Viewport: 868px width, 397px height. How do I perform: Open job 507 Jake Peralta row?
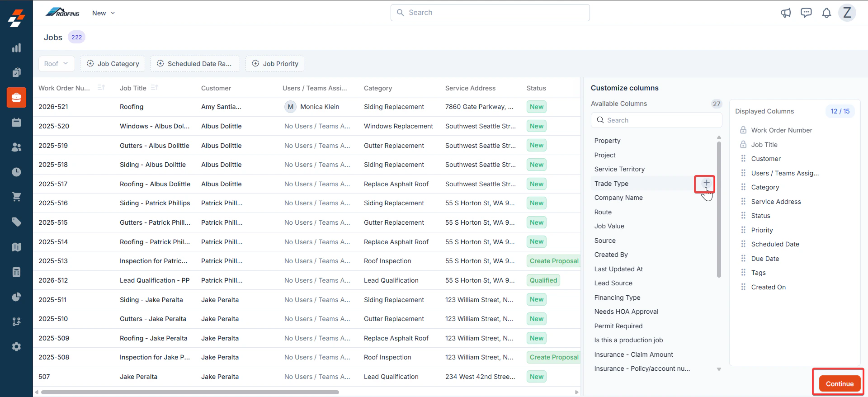coord(307,377)
